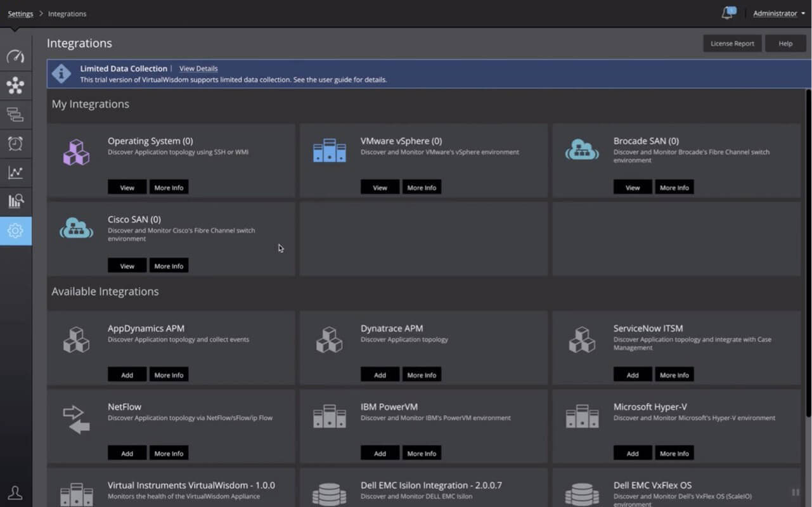Click the 'VMware vSphere (0)' title

[x=401, y=141]
